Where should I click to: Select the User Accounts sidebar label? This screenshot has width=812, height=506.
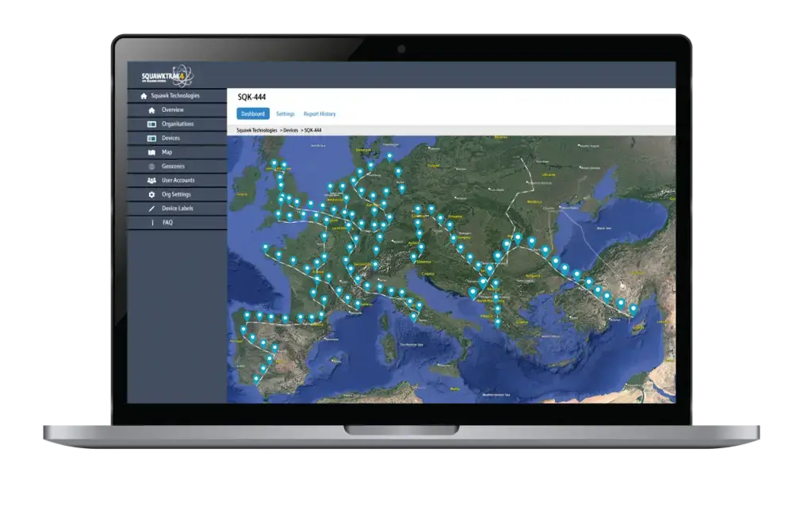pos(178,181)
